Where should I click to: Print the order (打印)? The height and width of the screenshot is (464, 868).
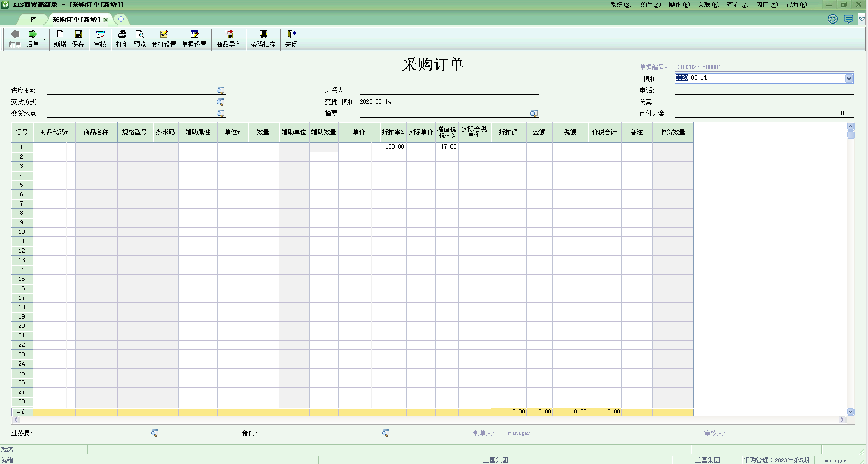coord(122,39)
